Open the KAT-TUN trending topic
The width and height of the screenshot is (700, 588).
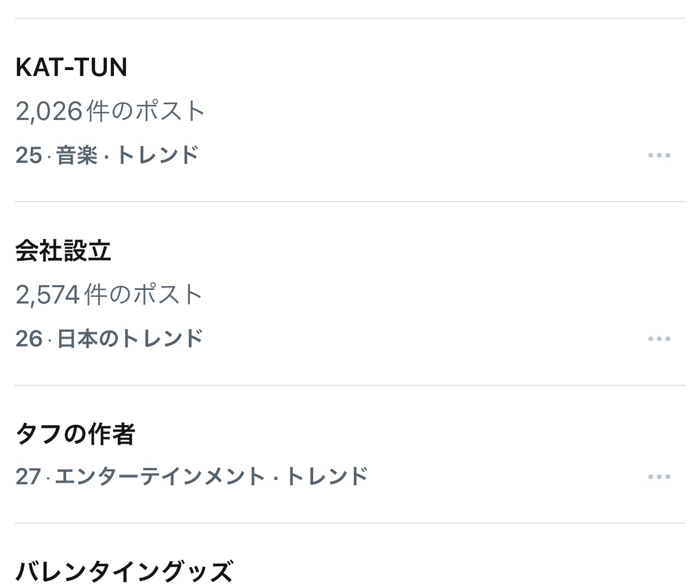[x=72, y=67]
